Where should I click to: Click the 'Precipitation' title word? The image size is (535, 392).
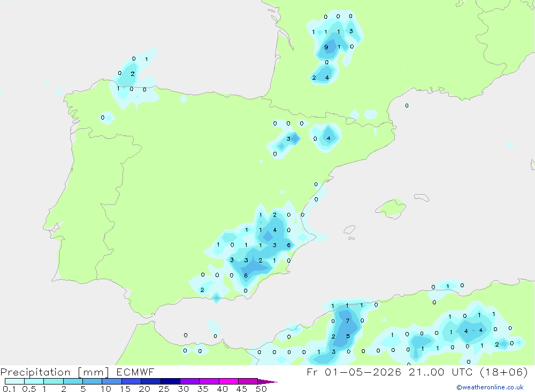(35, 372)
